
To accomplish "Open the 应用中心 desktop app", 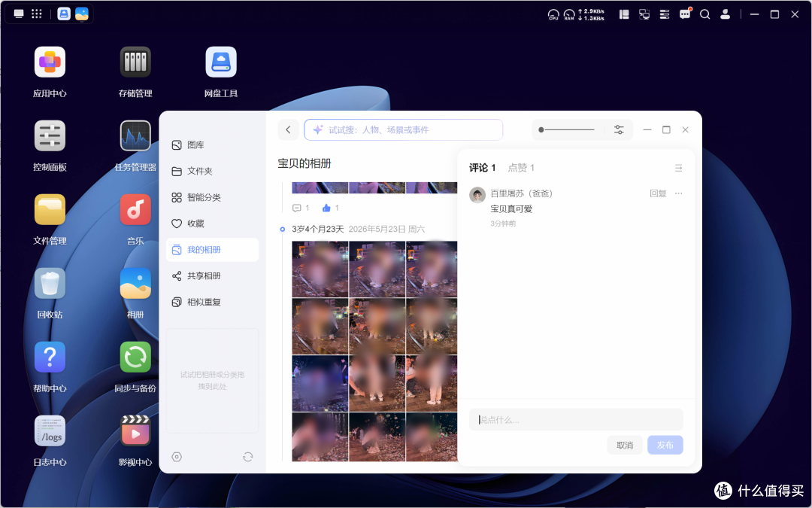I will coord(50,62).
